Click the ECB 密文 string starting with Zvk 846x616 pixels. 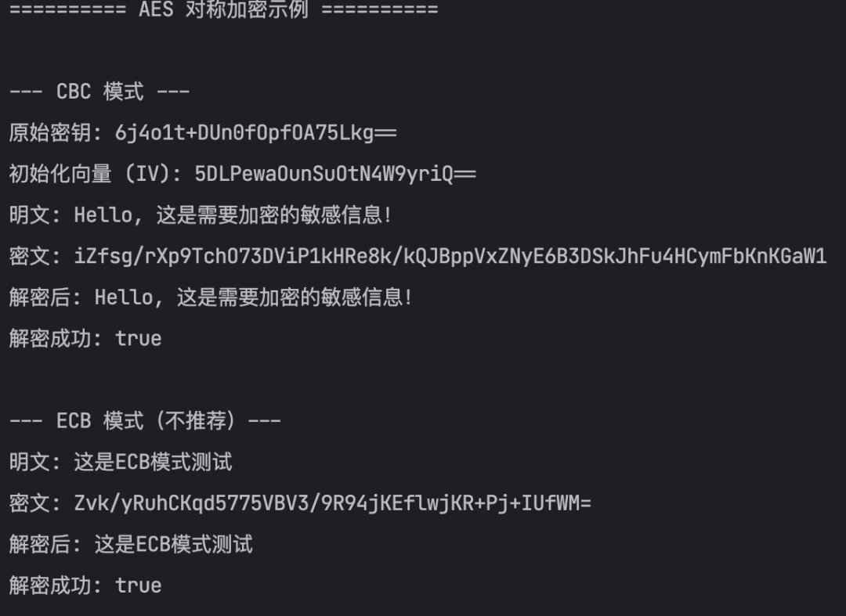[x=332, y=503]
